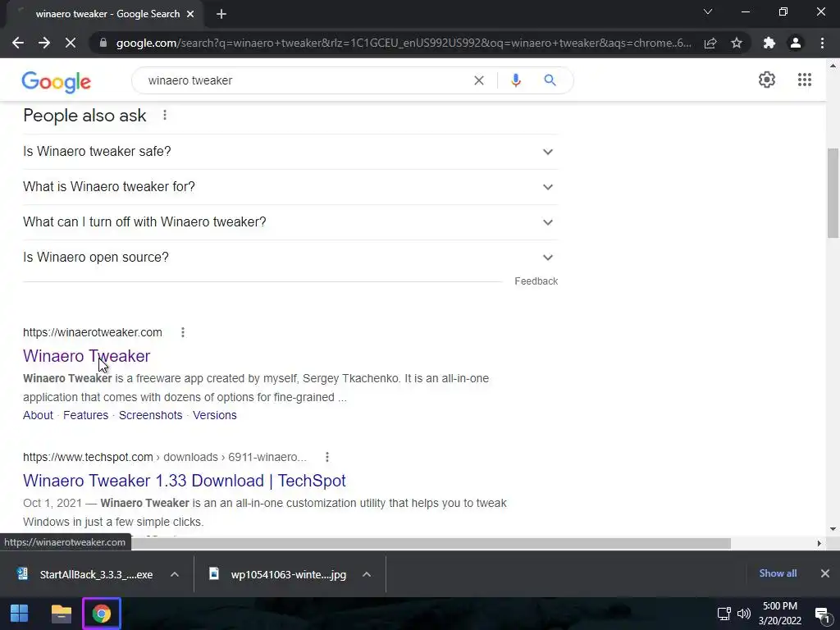Open the notification center icon

point(822,614)
